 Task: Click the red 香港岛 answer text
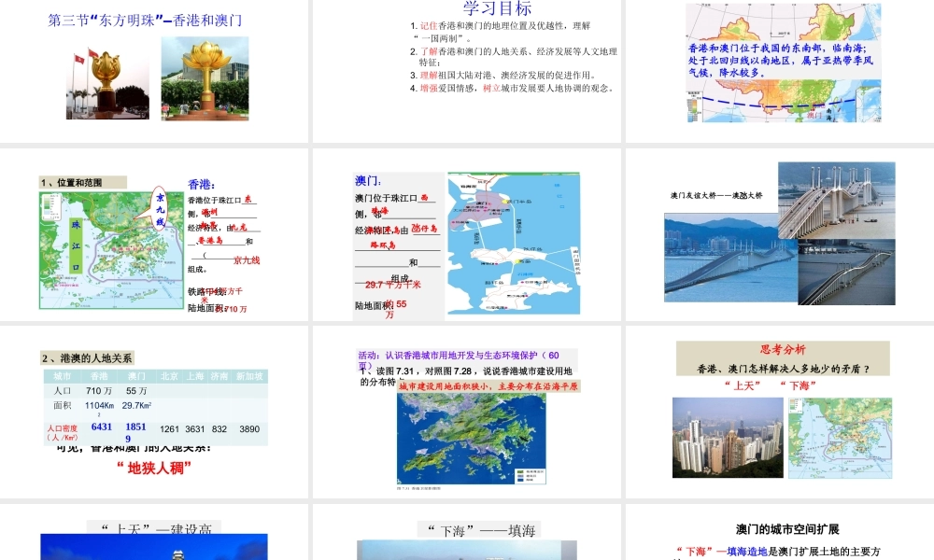(209, 241)
